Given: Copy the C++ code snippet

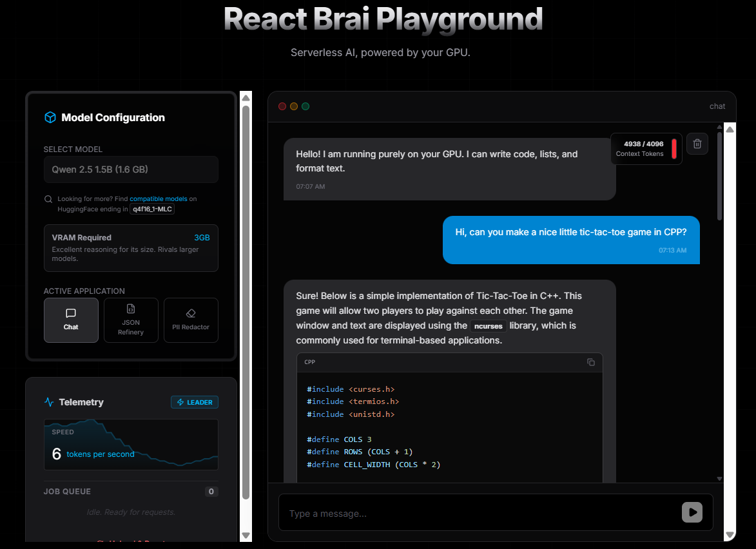Looking at the screenshot, I should tap(591, 362).
